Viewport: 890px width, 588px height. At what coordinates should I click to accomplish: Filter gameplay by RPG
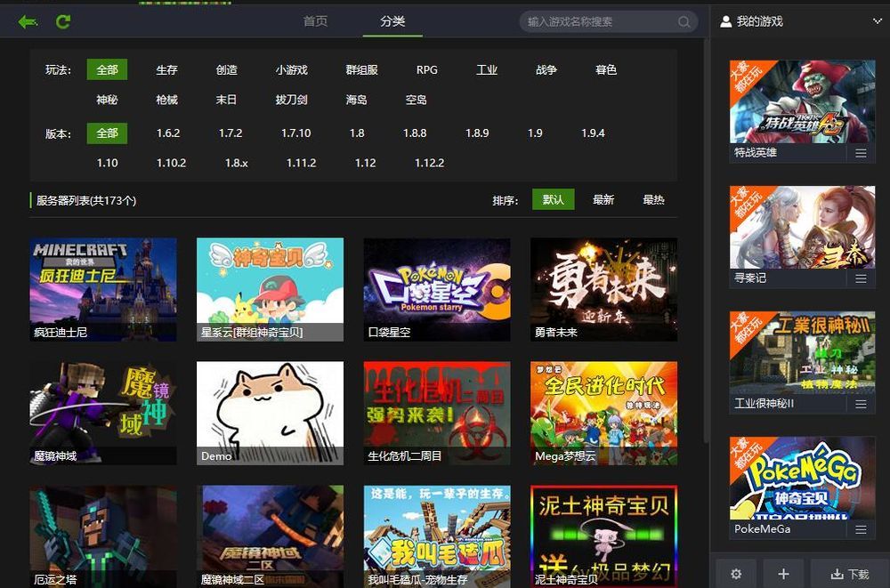427,69
